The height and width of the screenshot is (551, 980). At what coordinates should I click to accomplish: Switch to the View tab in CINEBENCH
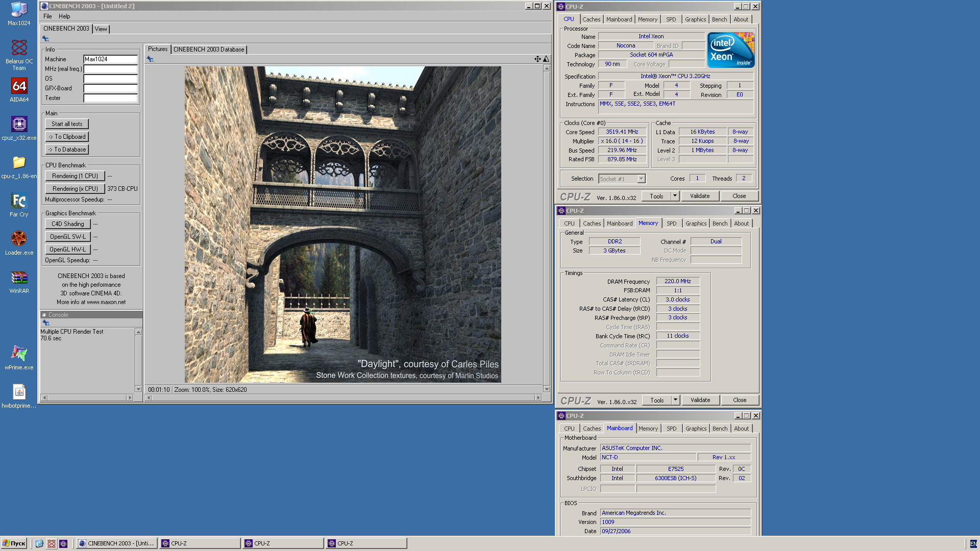coord(101,29)
